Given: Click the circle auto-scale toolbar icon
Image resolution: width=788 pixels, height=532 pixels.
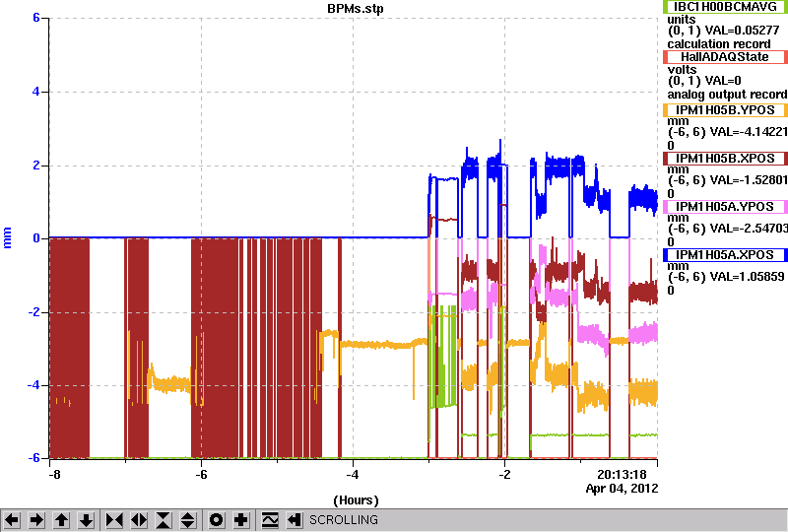Looking at the screenshot, I should pyautogui.click(x=217, y=520).
